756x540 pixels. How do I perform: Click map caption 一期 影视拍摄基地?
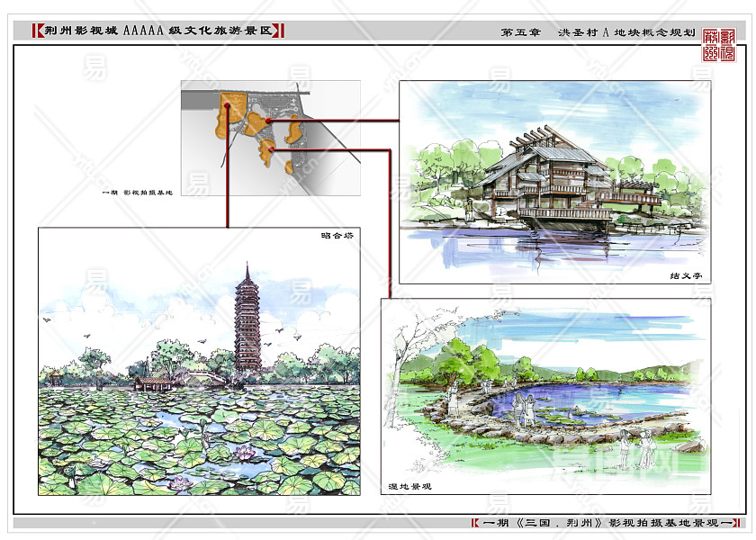pos(138,193)
